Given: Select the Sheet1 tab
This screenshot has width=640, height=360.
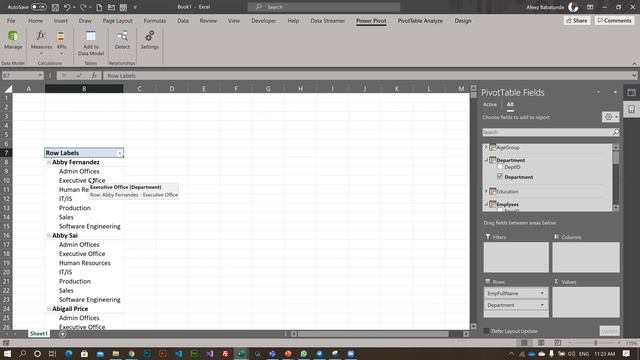Looking at the screenshot, I should tap(39, 334).
